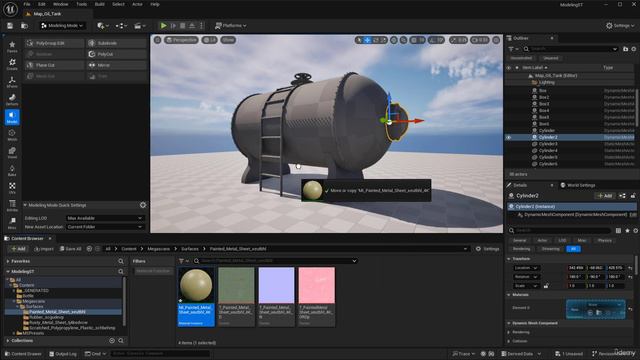Viewport: 640px width, 360px height.
Task: Open the Favorites modeling category
Action: click(12, 47)
